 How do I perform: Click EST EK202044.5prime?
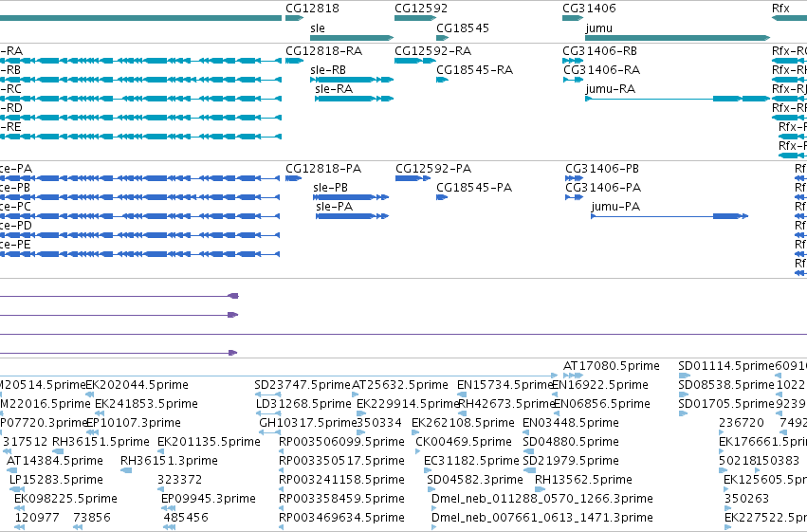click(137, 385)
